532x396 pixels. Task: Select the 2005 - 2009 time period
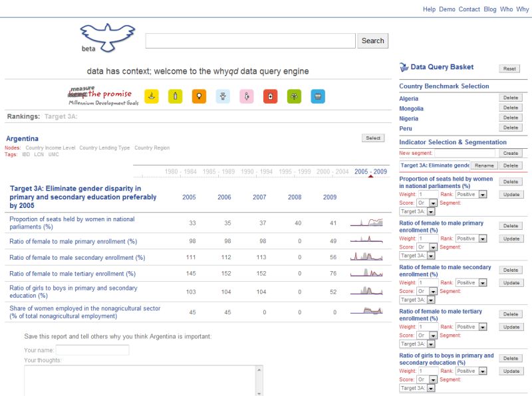click(370, 171)
